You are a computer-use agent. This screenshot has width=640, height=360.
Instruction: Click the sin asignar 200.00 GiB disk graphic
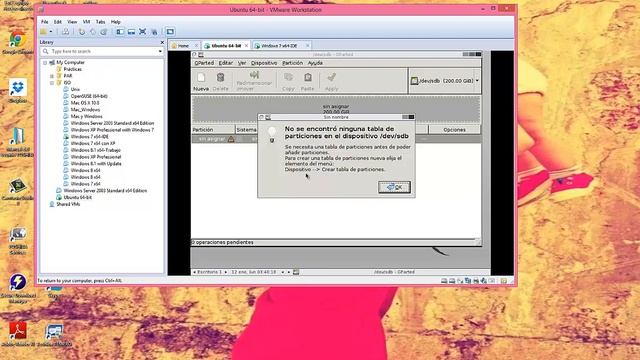(336, 109)
